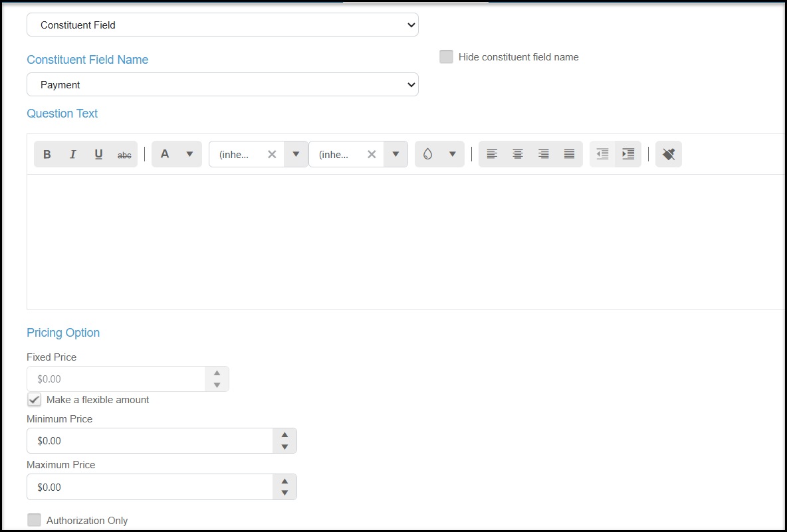Apply strikethrough (abc) formatting
Image resolution: width=787 pixels, height=532 pixels.
coord(124,154)
